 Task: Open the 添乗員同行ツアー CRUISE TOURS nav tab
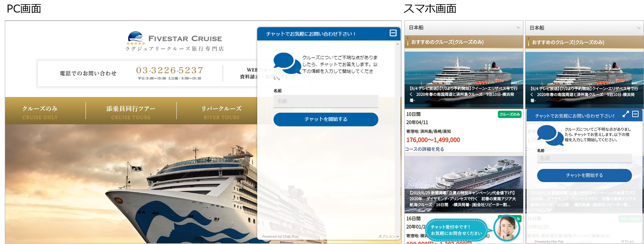pos(131,112)
